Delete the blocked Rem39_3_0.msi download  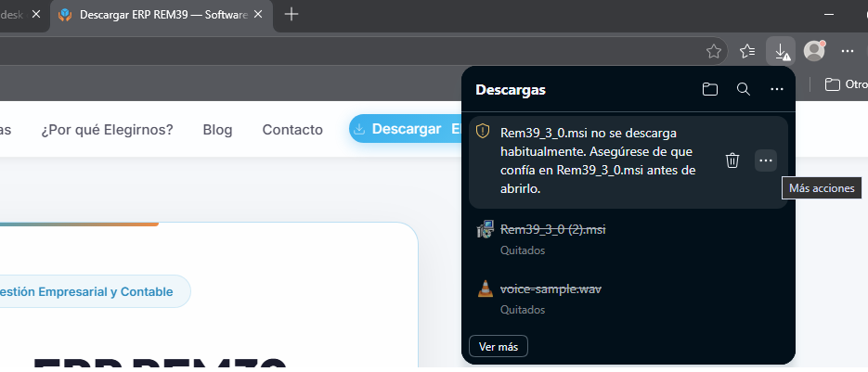click(x=732, y=160)
